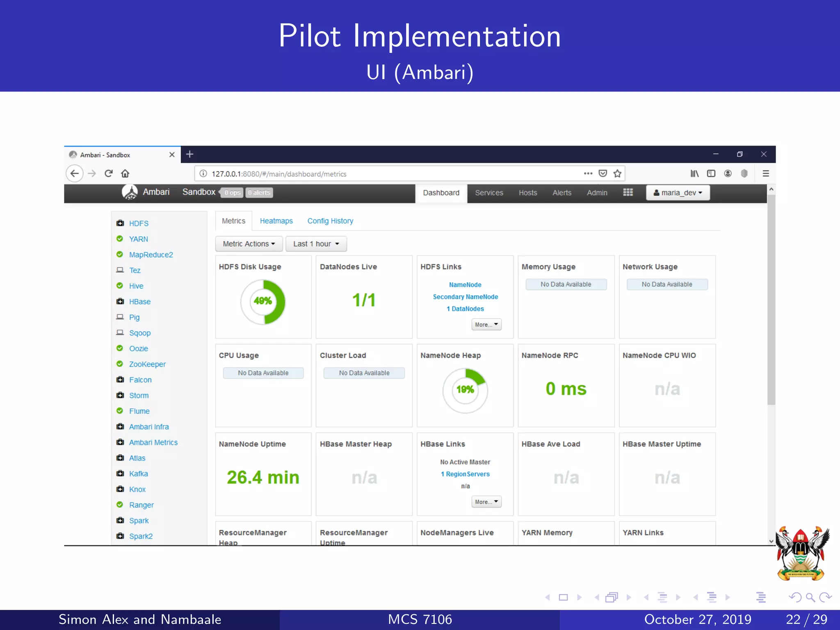Screen dimensions: 840x630
Task: Open the Ambari Metrics service link
Action: click(153, 442)
